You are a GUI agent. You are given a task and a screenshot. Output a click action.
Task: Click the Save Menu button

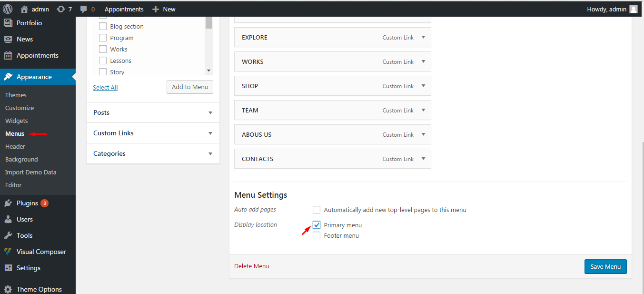pyautogui.click(x=605, y=266)
